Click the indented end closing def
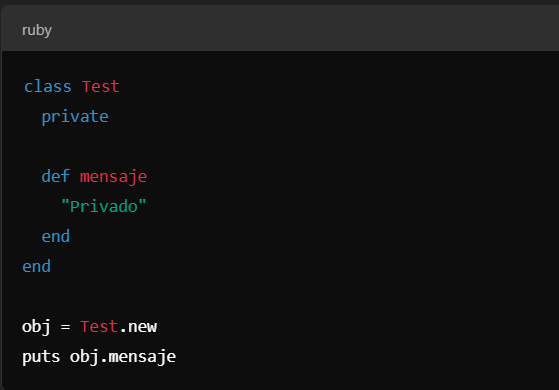Viewport: 559px width, 390px height. [x=56, y=236]
